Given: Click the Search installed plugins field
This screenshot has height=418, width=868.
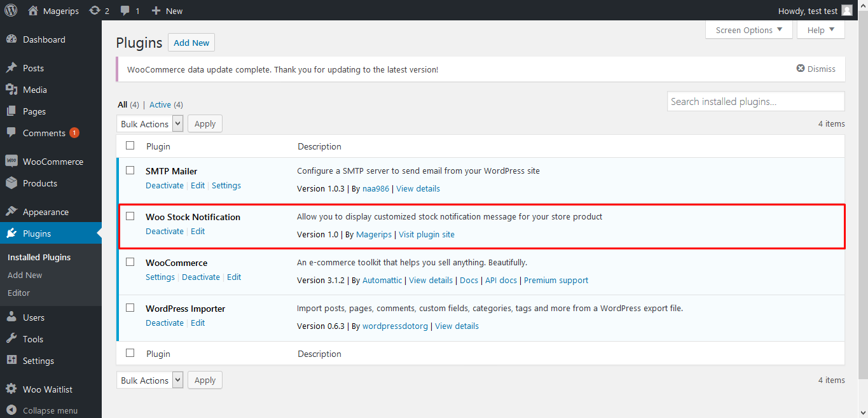Looking at the screenshot, I should click(x=755, y=102).
